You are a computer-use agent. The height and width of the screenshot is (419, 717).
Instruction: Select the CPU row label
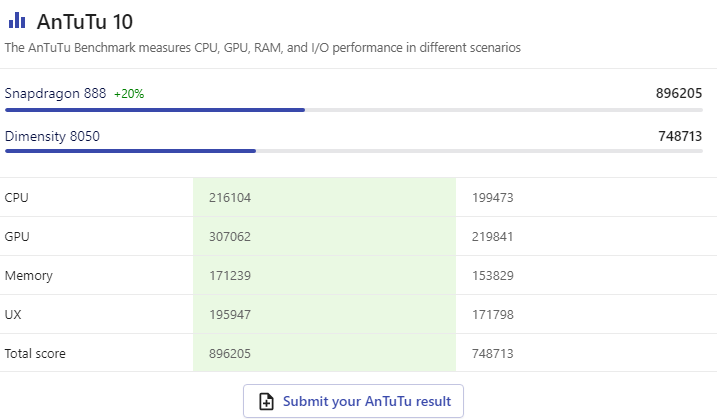[16, 198]
